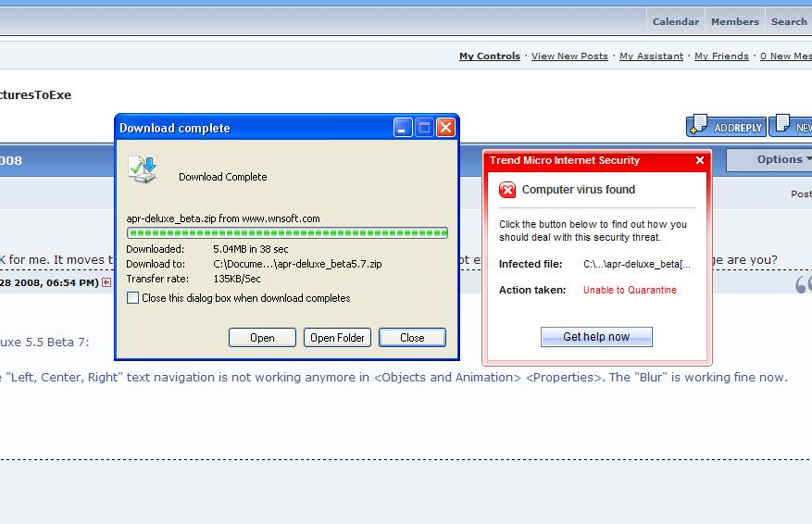Click Computer virus found heading
812x524 pixels.
coord(579,190)
